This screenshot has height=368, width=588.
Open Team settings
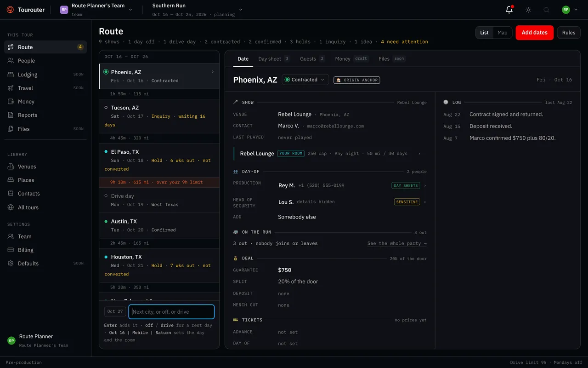point(45,236)
